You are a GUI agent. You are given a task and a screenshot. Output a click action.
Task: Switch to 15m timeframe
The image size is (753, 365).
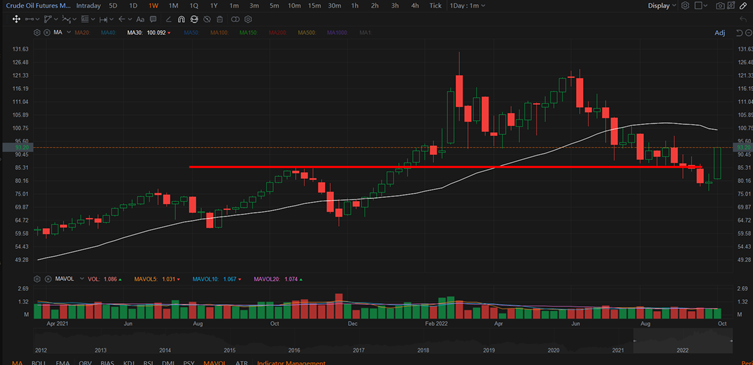[315, 6]
